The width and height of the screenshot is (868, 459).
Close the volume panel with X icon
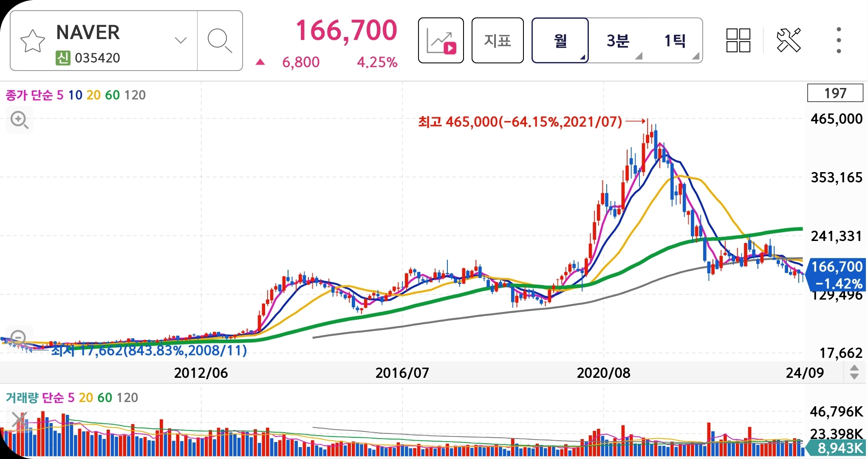tap(20, 420)
